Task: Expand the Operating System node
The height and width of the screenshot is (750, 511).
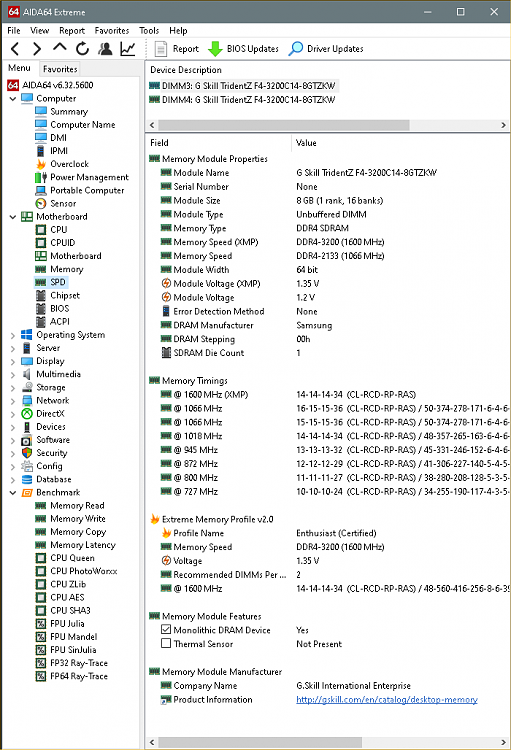Action: tap(13, 335)
